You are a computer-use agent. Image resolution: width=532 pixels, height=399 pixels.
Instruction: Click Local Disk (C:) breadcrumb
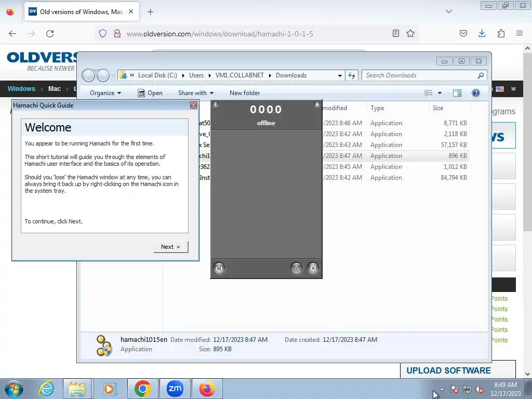click(x=157, y=75)
